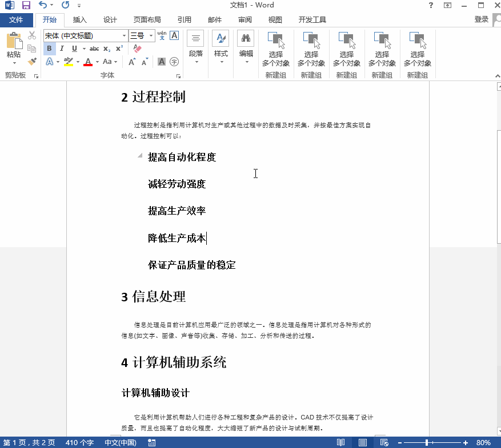The height and width of the screenshot is (448, 501).
Task: Click the font name box 宋体 (中文标题)
Action: [x=82, y=36]
